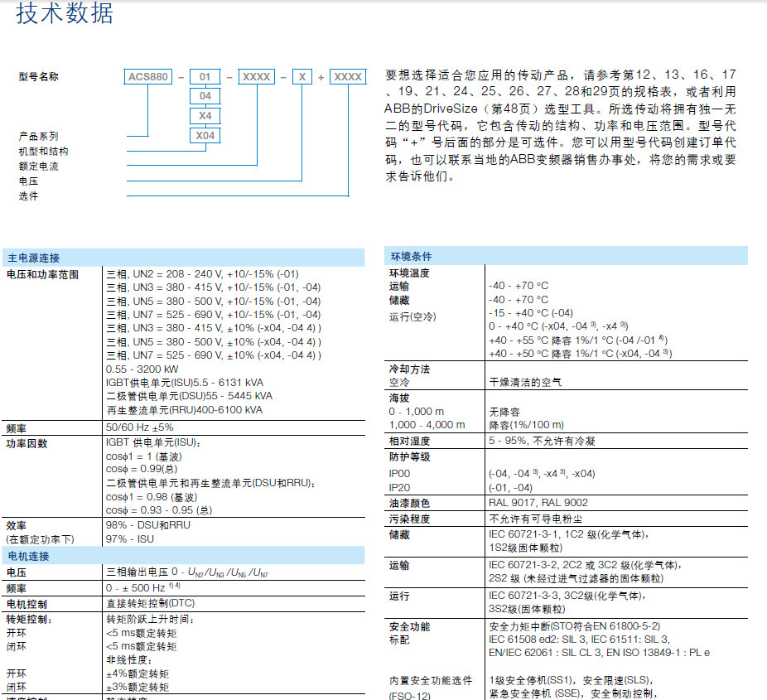Click the XXXX rated current box
767x700 pixels.
(x=256, y=77)
